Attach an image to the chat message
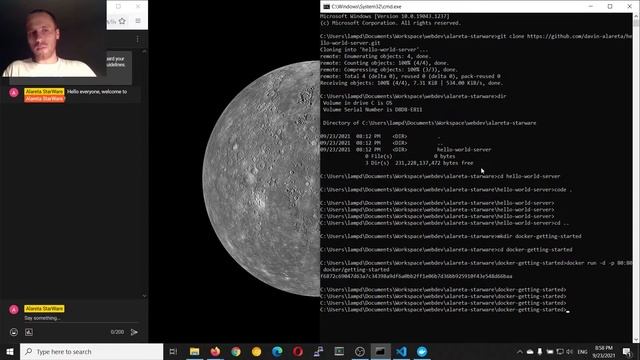 pyautogui.click(x=29, y=332)
